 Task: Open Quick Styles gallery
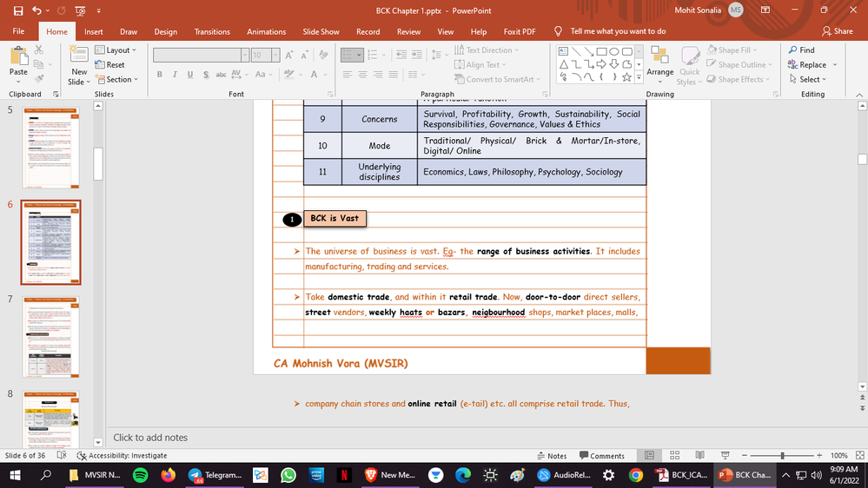[690, 66]
